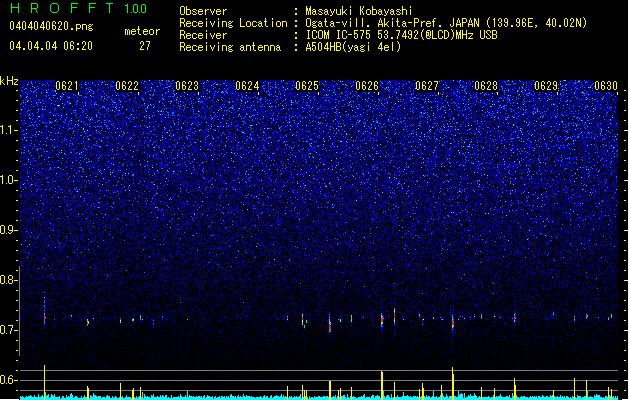Viewport: 629px width, 400px height.
Task: Click the 0629 time marker
Action: pyautogui.click(x=546, y=86)
